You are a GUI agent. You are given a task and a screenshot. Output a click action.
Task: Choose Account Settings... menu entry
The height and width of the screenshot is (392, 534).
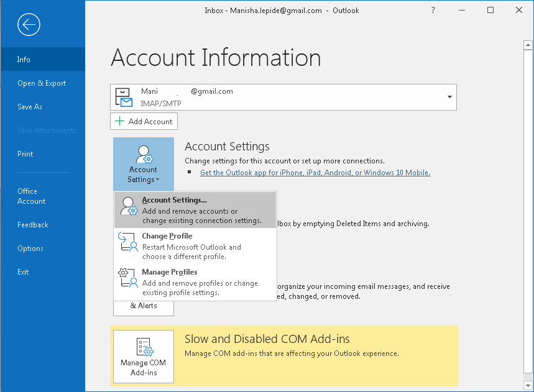click(x=195, y=210)
